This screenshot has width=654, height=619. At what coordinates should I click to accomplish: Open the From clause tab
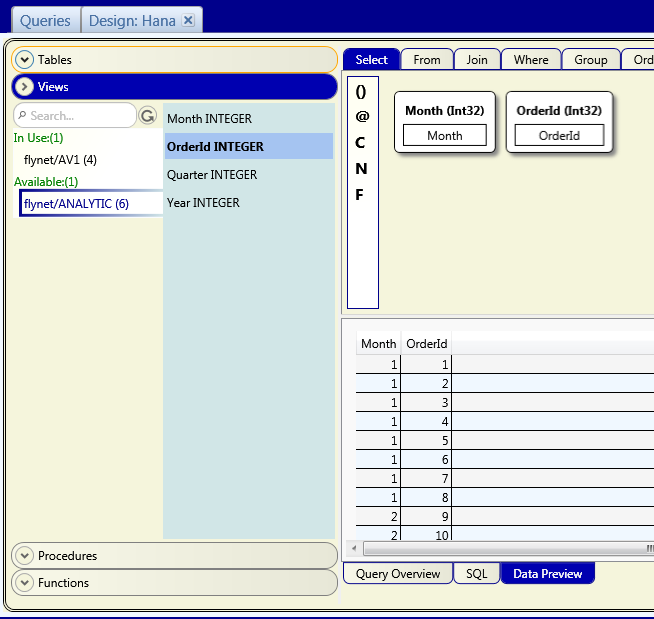(427, 60)
